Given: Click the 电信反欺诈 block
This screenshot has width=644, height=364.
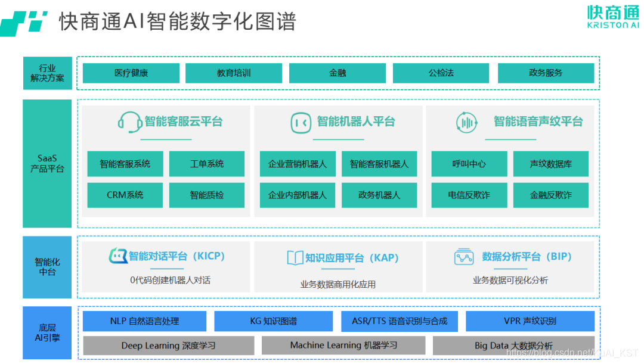Looking at the screenshot, I should pos(469,195).
